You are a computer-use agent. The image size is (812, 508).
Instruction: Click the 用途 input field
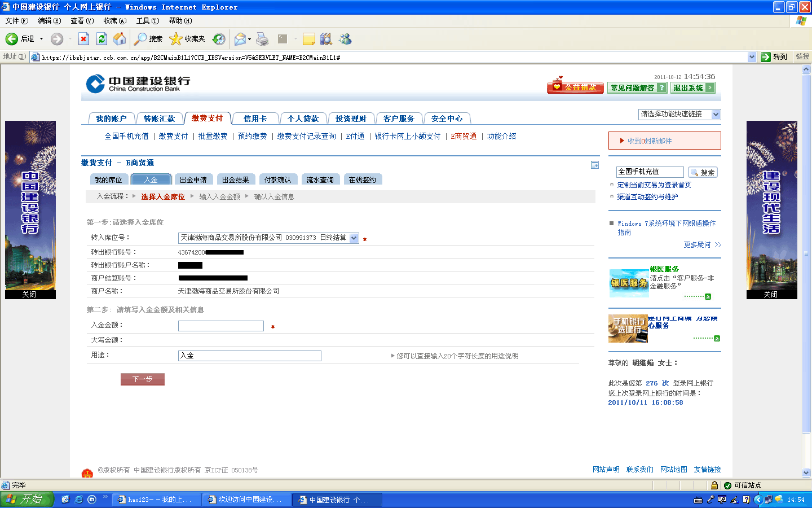coord(250,356)
